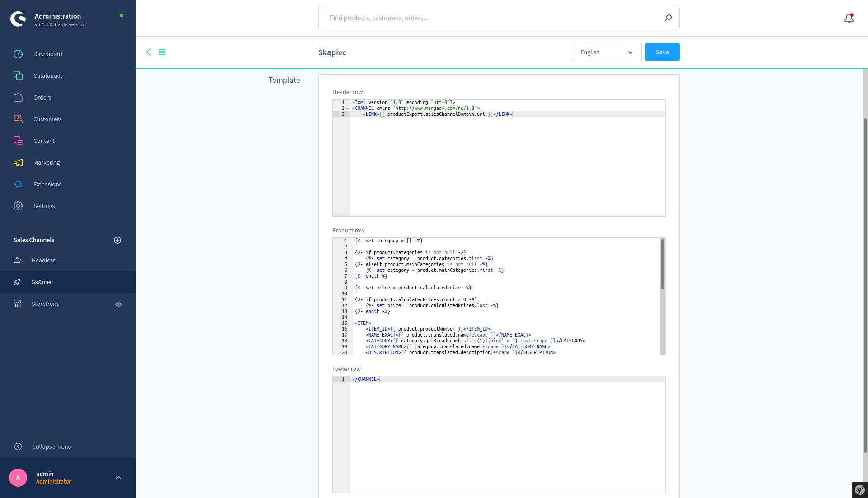The width and height of the screenshot is (868, 498).
Task: Go to Extensions label
Action: tap(47, 184)
